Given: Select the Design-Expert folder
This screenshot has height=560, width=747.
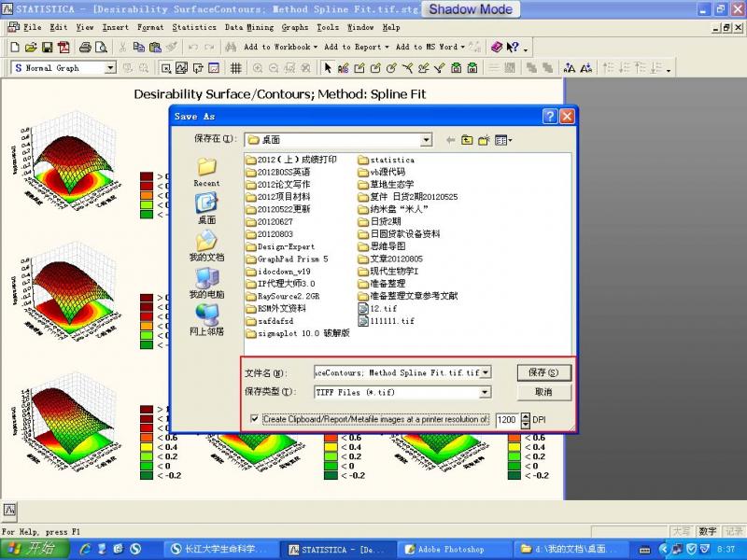Looking at the screenshot, I should (281, 246).
